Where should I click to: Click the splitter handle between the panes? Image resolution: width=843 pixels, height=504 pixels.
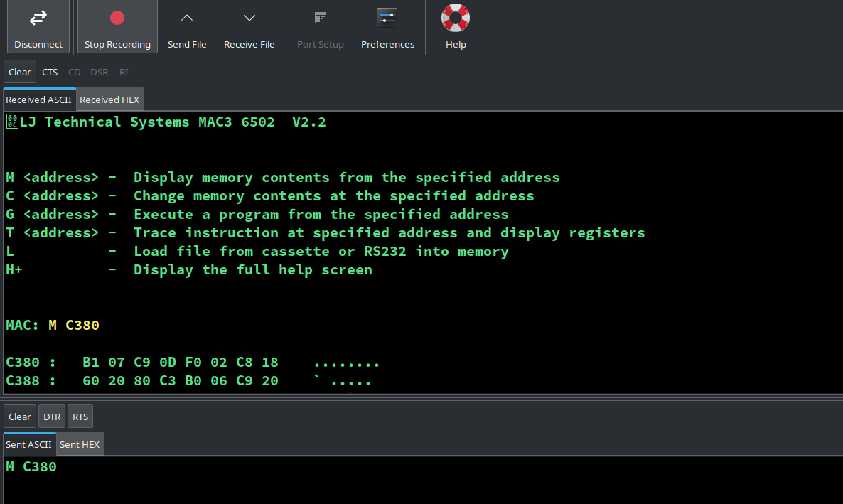tap(421, 398)
